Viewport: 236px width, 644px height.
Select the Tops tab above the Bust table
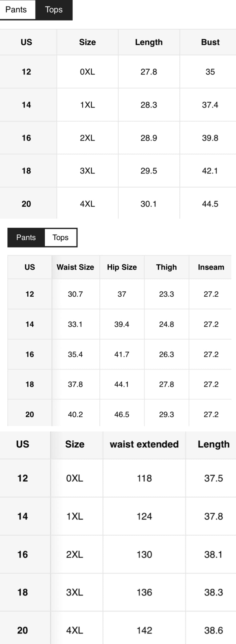(x=54, y=10)
